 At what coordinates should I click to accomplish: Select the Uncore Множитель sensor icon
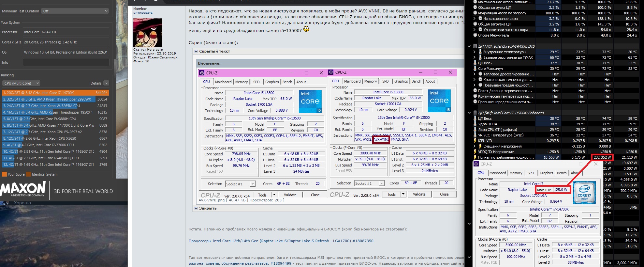[x=475, y=35]
